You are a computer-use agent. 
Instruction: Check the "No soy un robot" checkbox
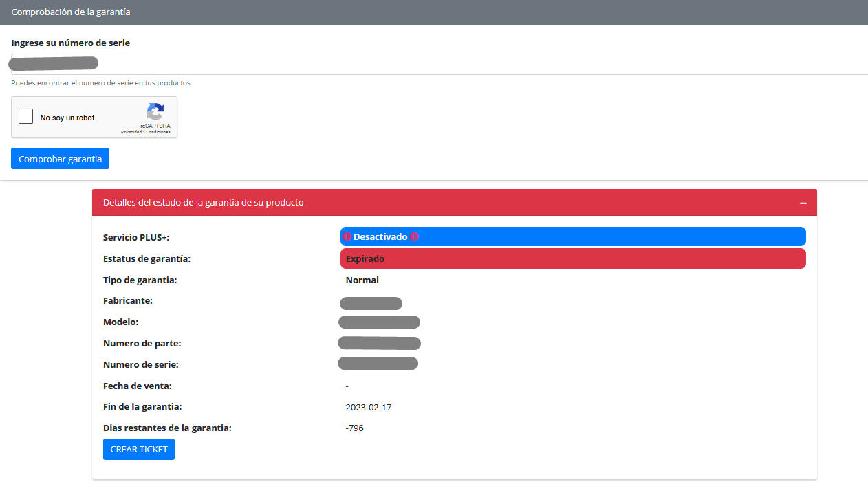click(26, 117)
